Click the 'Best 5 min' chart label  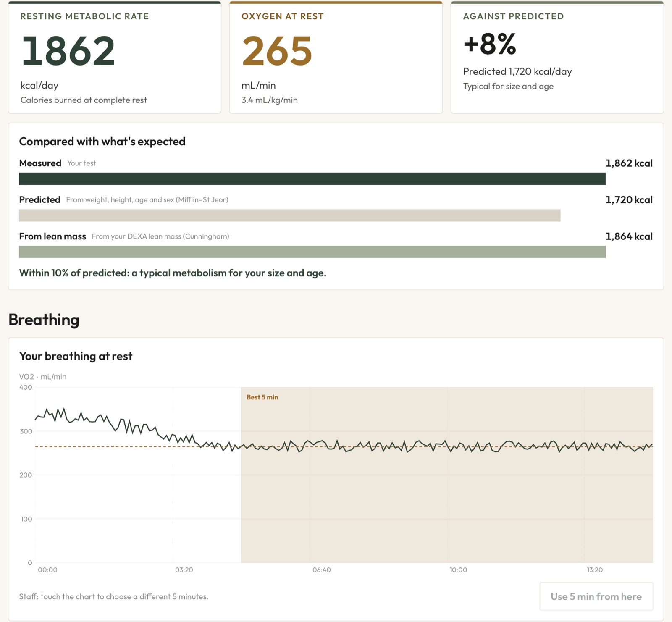[x=262, y=397]
